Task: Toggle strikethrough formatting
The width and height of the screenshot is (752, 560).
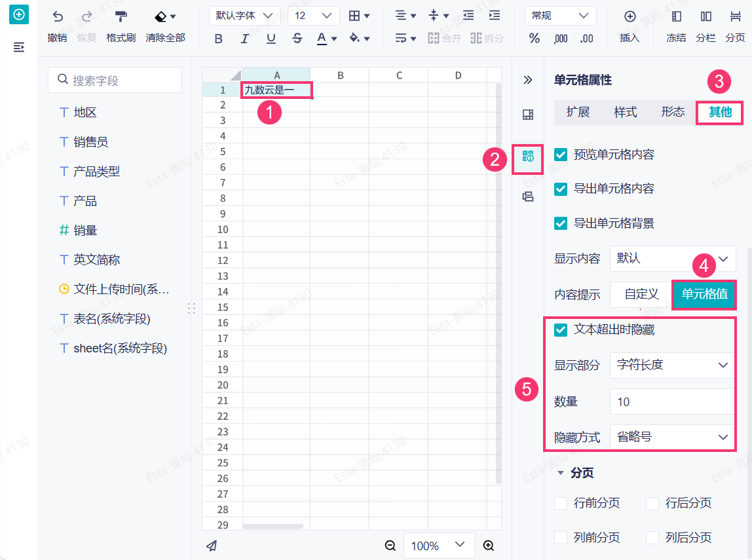Action: tap(297, 39)
